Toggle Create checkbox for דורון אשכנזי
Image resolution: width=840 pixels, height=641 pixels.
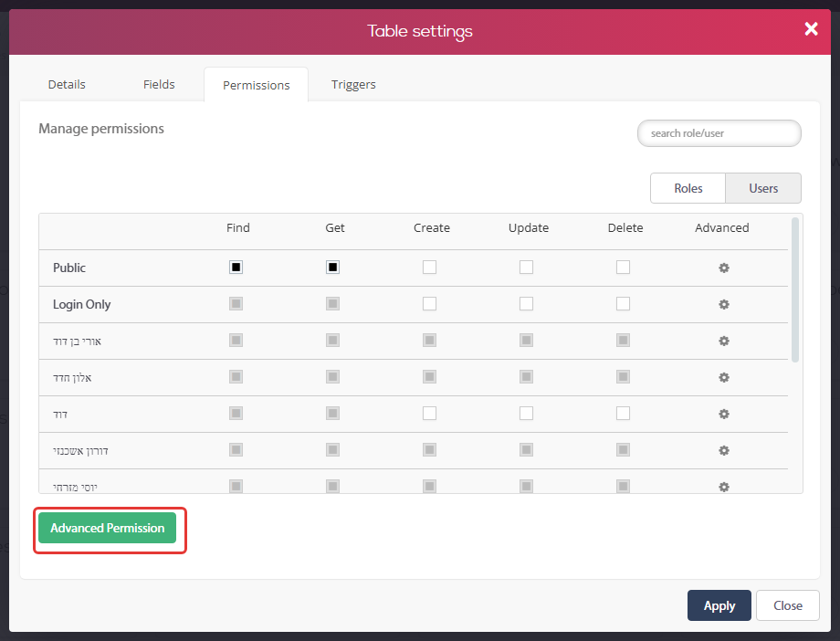pyautogui.click(x=430, y=449)
